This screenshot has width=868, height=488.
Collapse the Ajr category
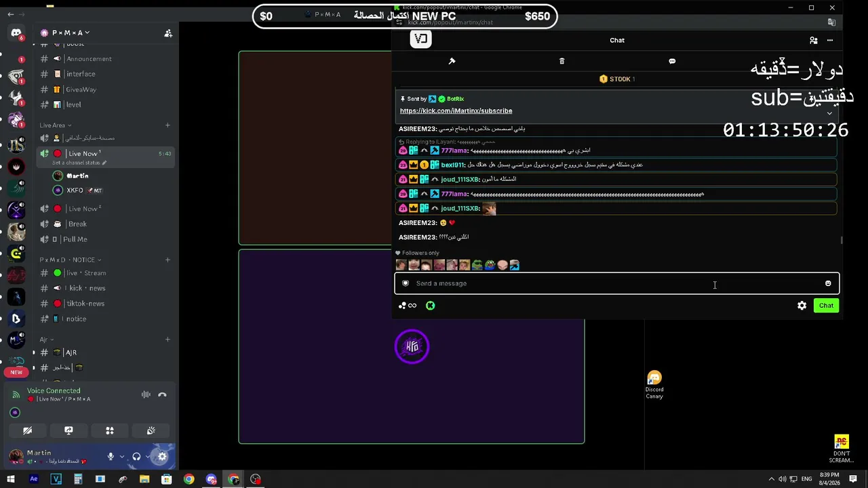click(x=46, y=340)
